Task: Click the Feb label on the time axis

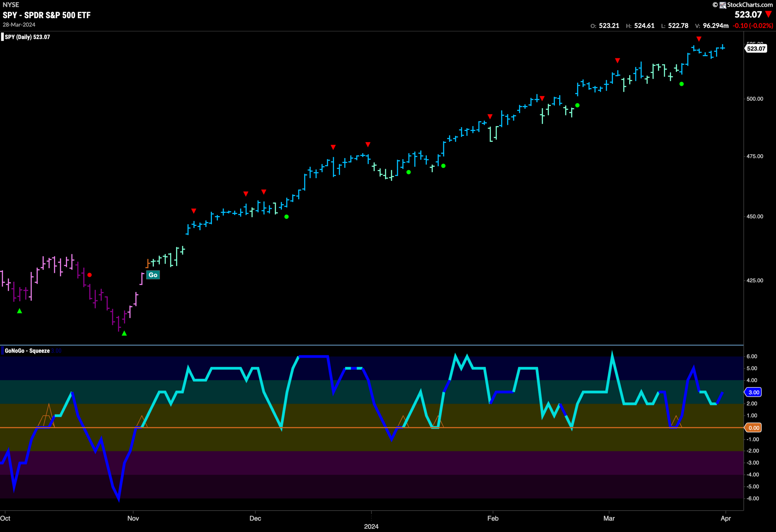Action: (493, 518)
